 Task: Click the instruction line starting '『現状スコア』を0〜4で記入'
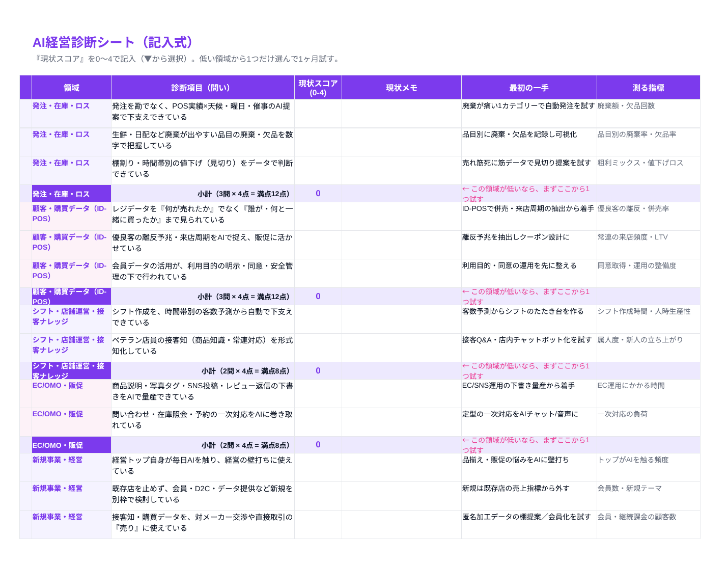pos(187,59)
